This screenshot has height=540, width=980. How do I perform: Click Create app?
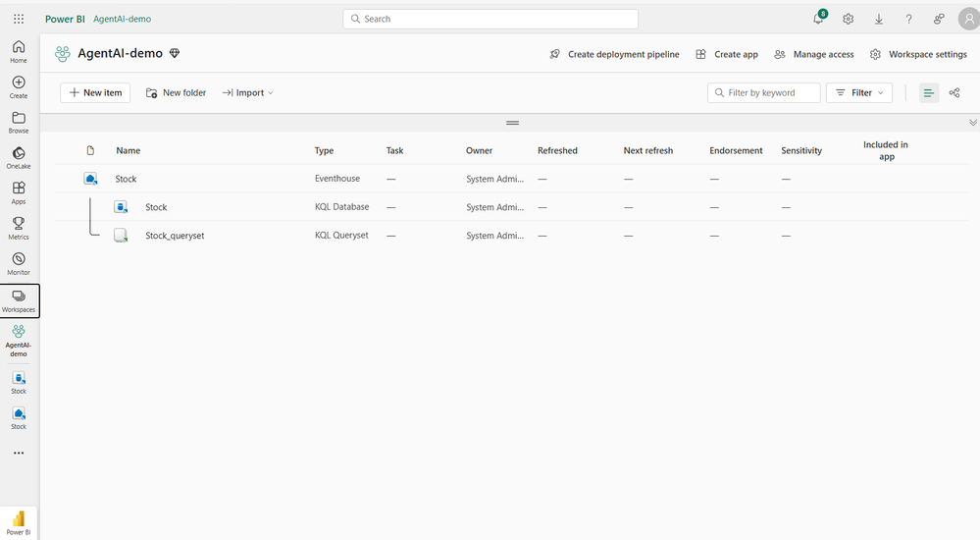point(727,54)
